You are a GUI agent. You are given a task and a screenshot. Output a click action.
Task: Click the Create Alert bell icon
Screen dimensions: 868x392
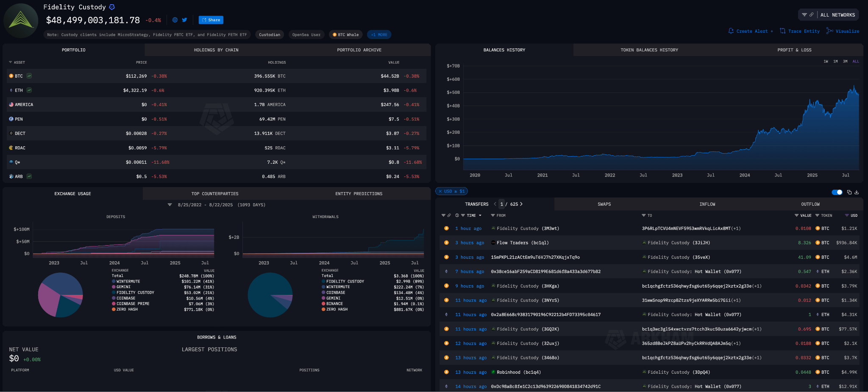(731, 31)
